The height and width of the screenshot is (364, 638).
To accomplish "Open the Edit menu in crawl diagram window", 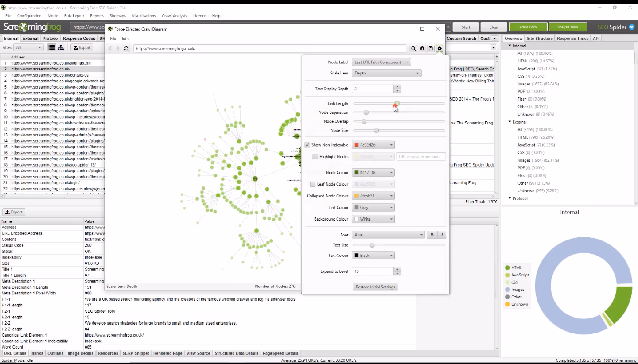I will 125,39.
